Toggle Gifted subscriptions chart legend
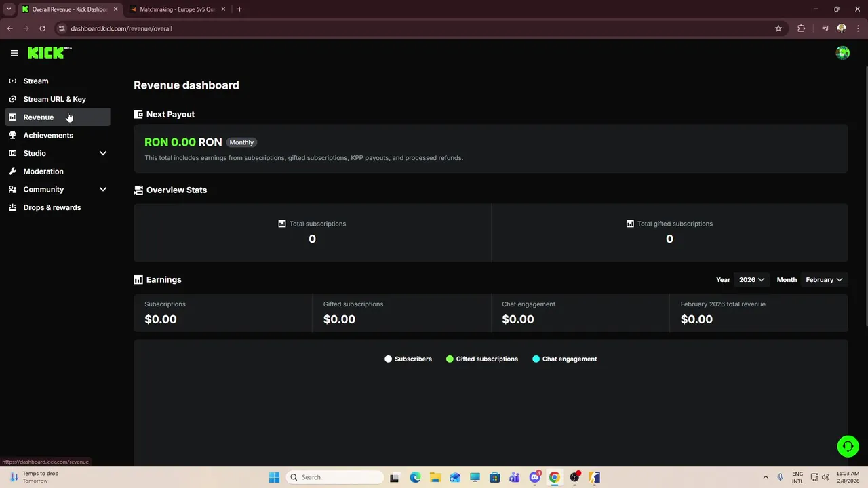868x488 pixels. tap(482, 359)
